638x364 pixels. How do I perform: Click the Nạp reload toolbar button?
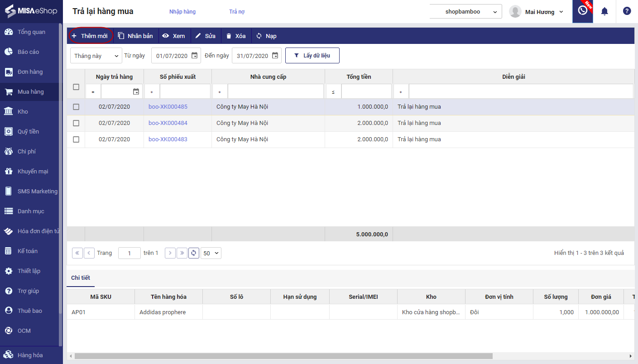coord(266,36)
